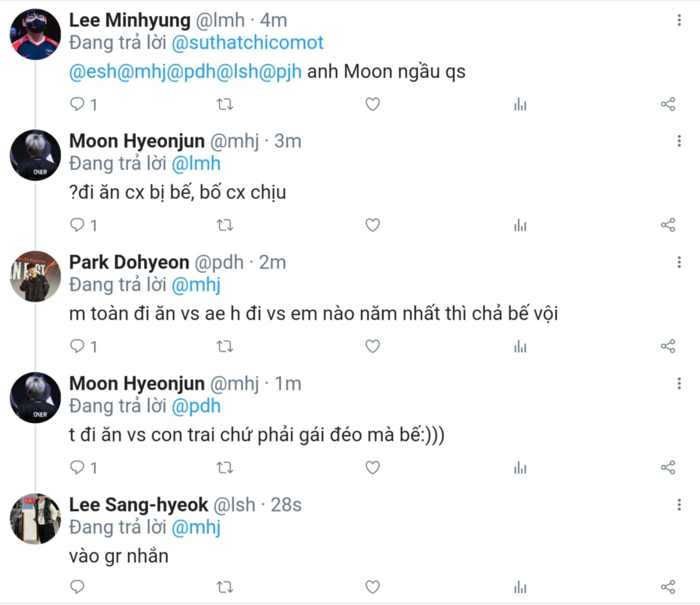The width and height of the screenshot is (700, 605).
Task: Click the @lmh link in Moon Hyeonjun's reply
Action: click(196, 164)
